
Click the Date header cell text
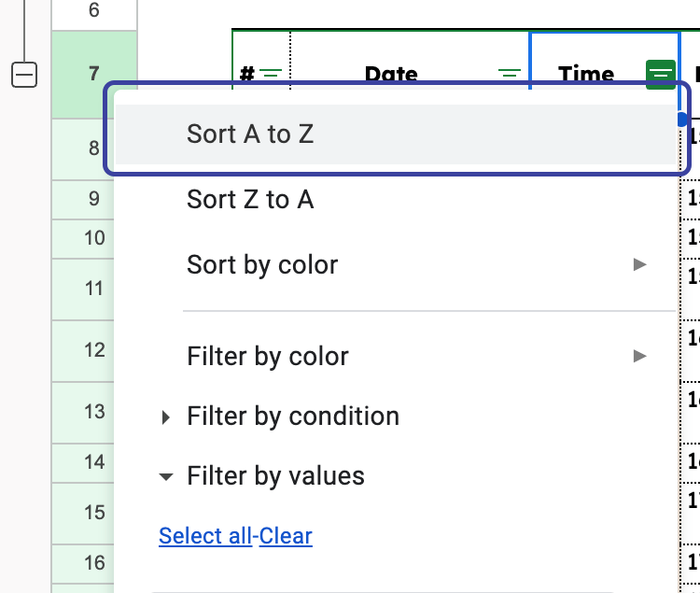click(391, 74)
